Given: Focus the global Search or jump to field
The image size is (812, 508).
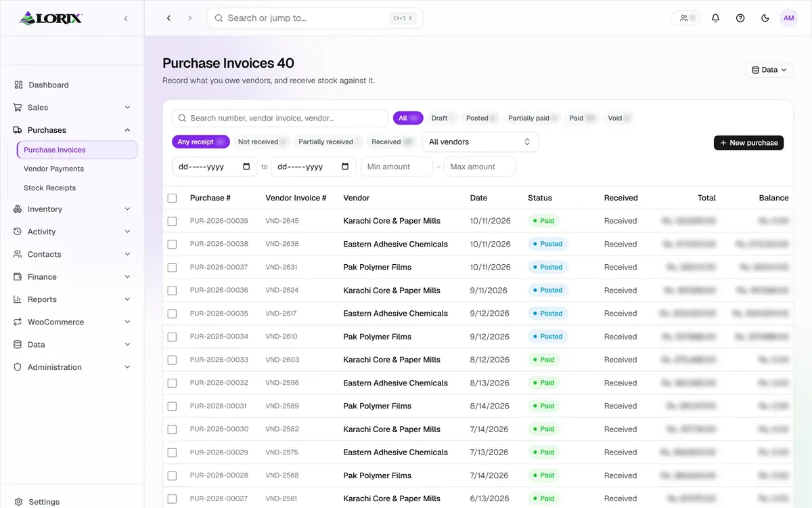Looking at the screenshot, I should 315,18.
